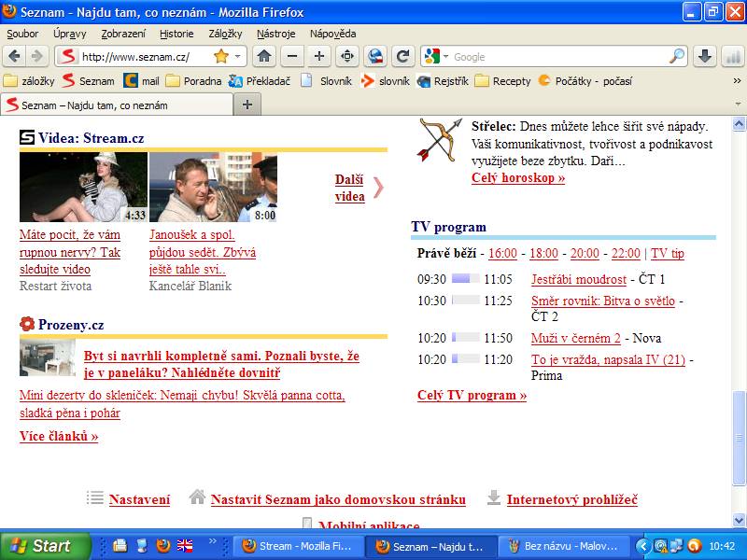
Task: Click the red flower Prozeny.cz icon
Action: click(27, 324)
